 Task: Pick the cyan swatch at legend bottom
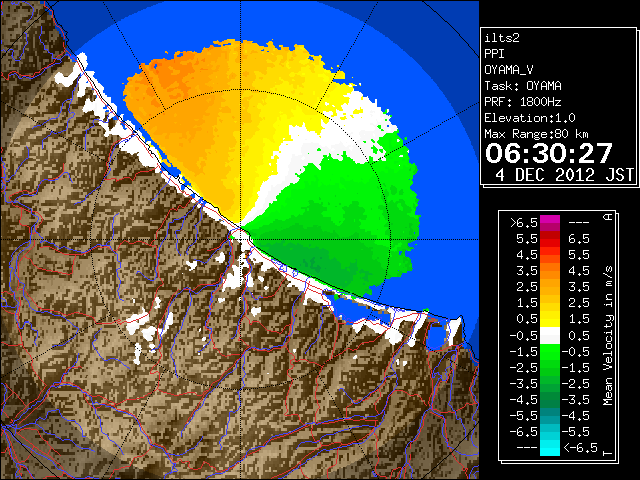tap(550, 447)
